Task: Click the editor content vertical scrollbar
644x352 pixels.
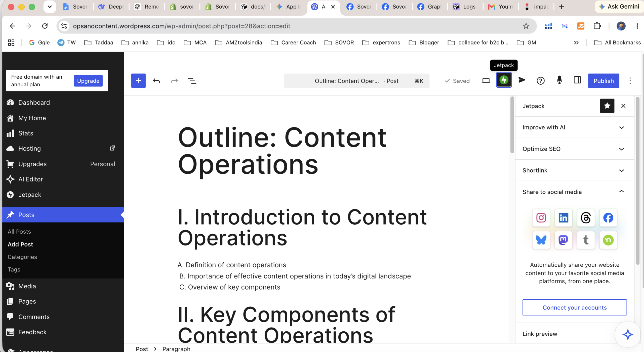Action: click(x=512, y=125)
